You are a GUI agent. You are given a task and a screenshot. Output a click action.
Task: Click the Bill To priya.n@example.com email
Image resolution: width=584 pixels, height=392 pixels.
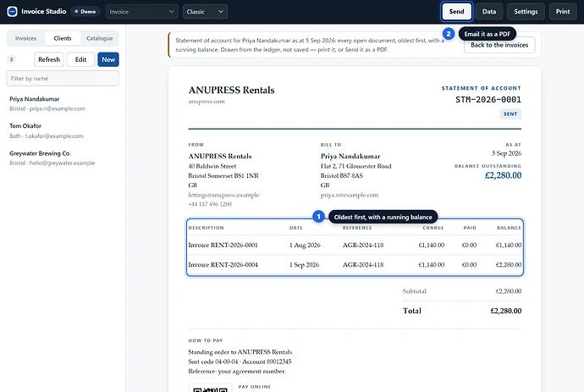(x=350, y=195)
